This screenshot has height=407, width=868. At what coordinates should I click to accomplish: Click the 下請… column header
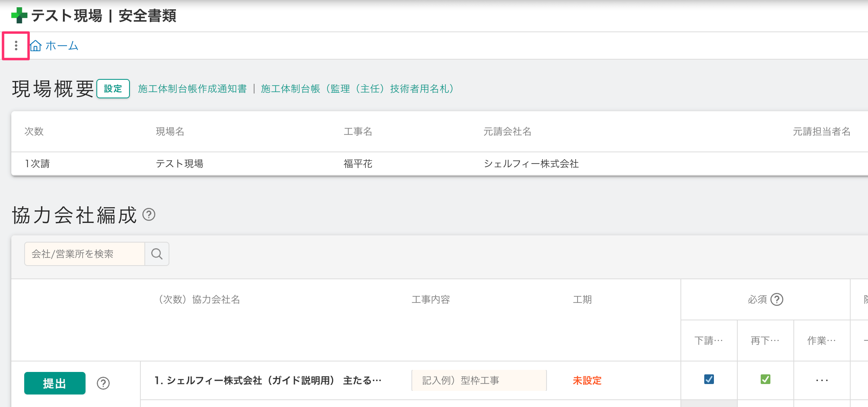[709, 341]
